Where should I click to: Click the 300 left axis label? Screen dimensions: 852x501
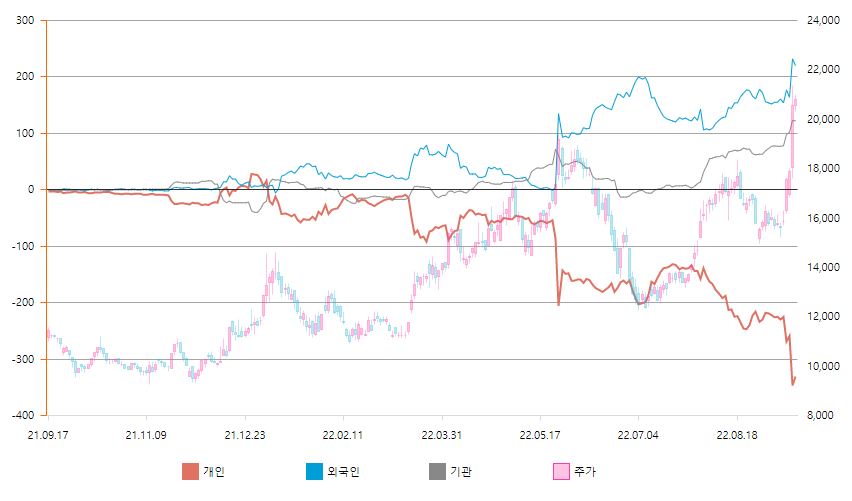(x=26, y=21)
